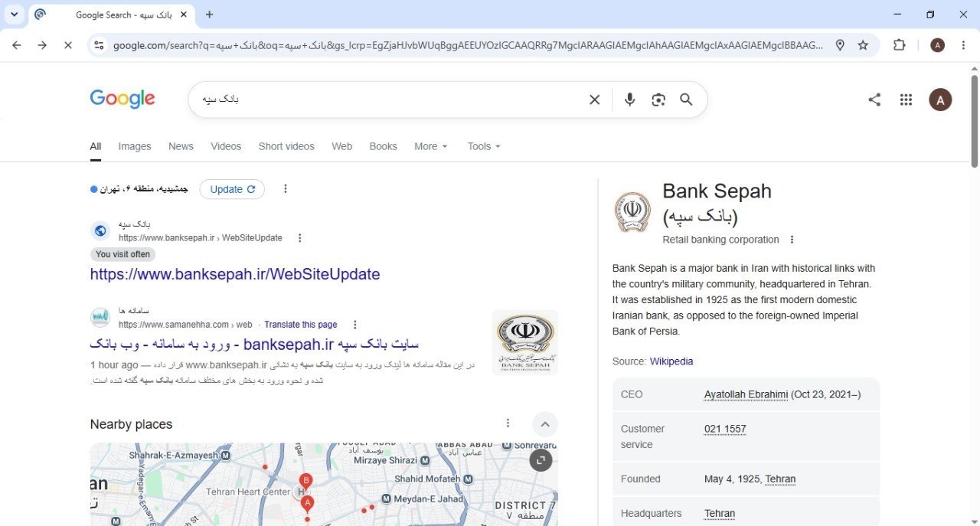Image resolution: width=980 pixels, height=526 pixels.
Task: Switch to Images tab
Action: pos(135,146)
